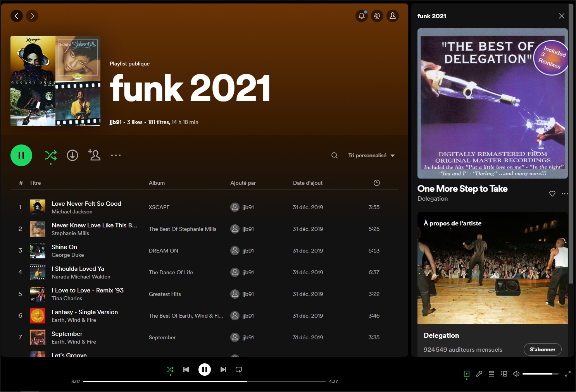Toggle shuffle in the bottom player bar
This screenshot has width=576, height=392.
pyautogui.click(x=170, y=370)
